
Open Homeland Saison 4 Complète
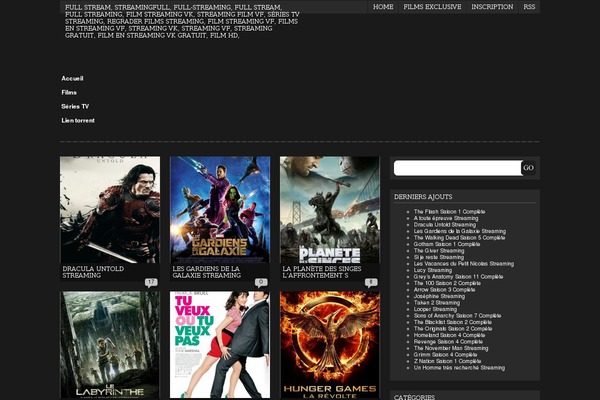coord(449,335)
